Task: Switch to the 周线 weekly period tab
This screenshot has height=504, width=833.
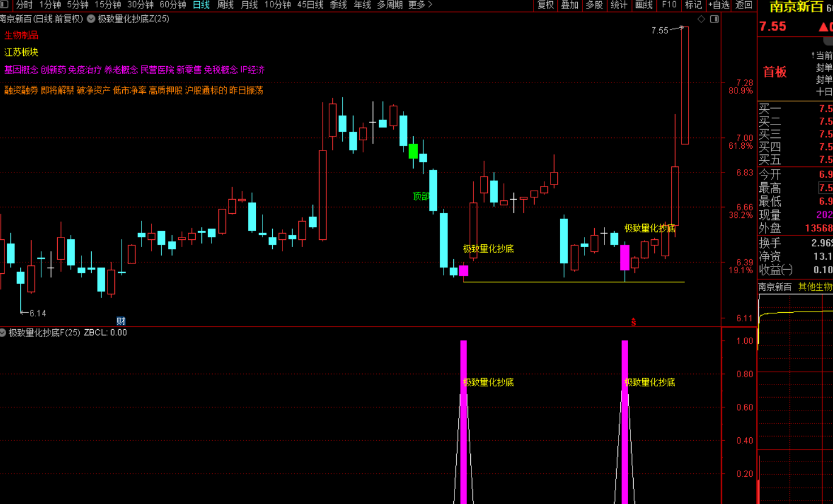Action: point(225,5)
